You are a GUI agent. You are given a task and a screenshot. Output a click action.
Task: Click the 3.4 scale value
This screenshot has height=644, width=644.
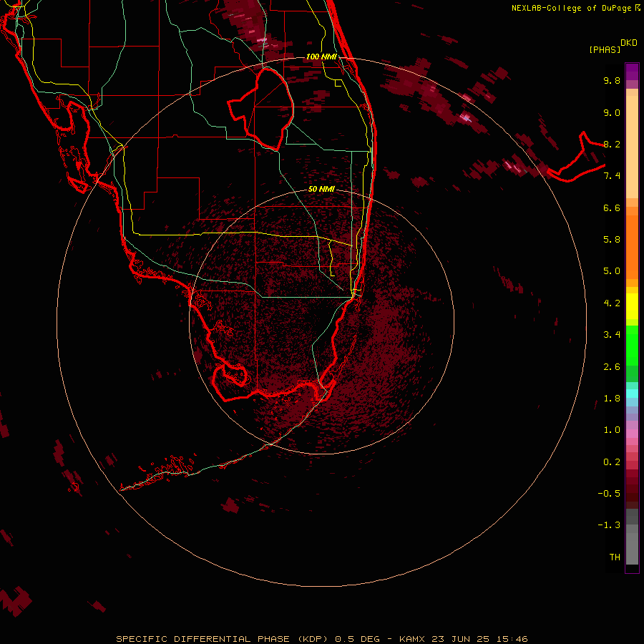pos(612,335)
